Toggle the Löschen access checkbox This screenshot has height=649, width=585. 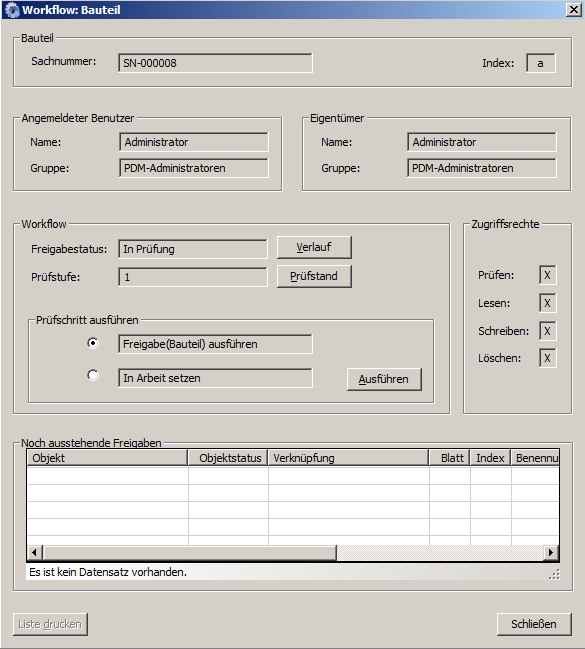[547, 358]
